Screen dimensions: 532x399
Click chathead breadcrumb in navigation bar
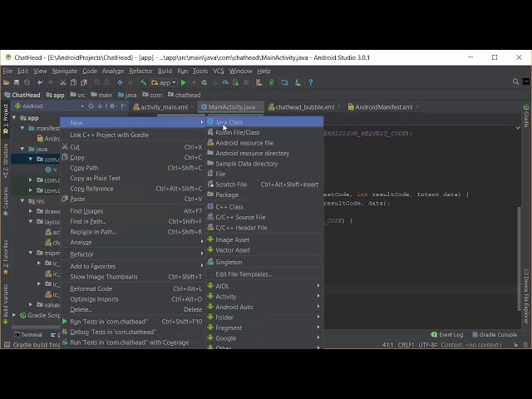pyautogui.click(x=185, y=95)
